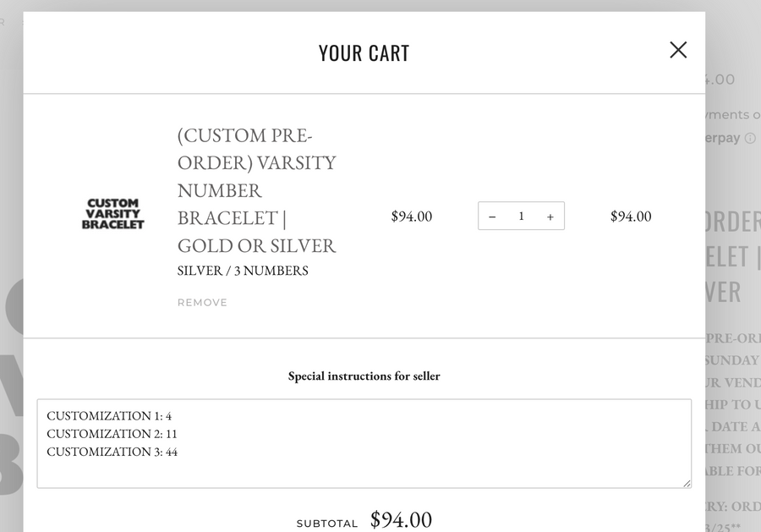Click the line total $94.00 on the right
761x532 pixels.
[630, 217]
